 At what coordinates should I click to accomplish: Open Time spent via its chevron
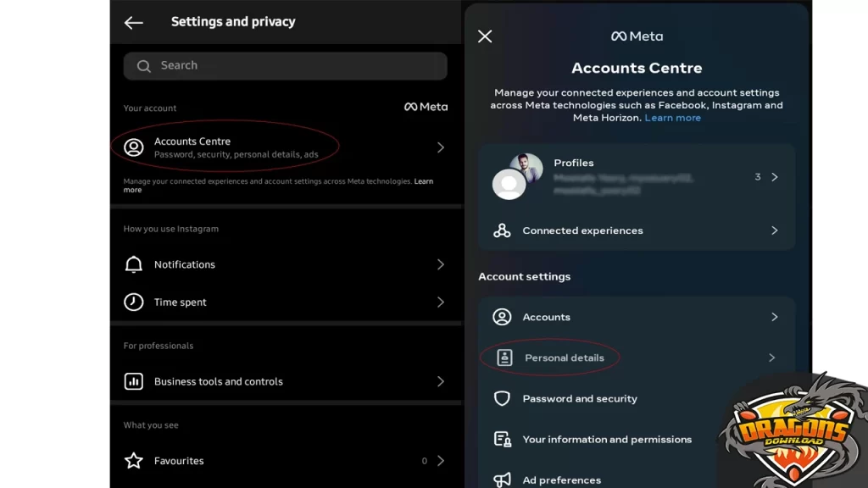[x=440, y=302]
